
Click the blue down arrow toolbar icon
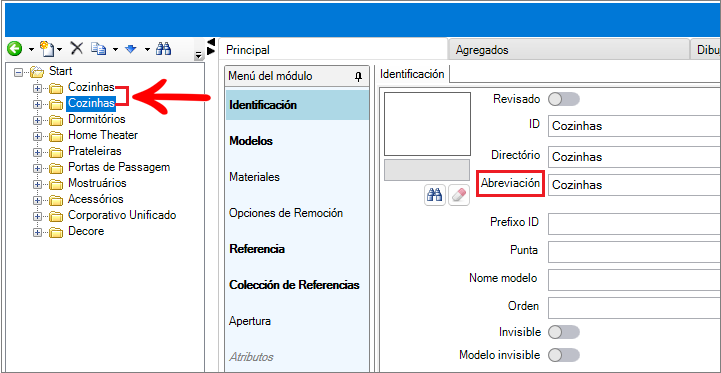coord(131,48)
